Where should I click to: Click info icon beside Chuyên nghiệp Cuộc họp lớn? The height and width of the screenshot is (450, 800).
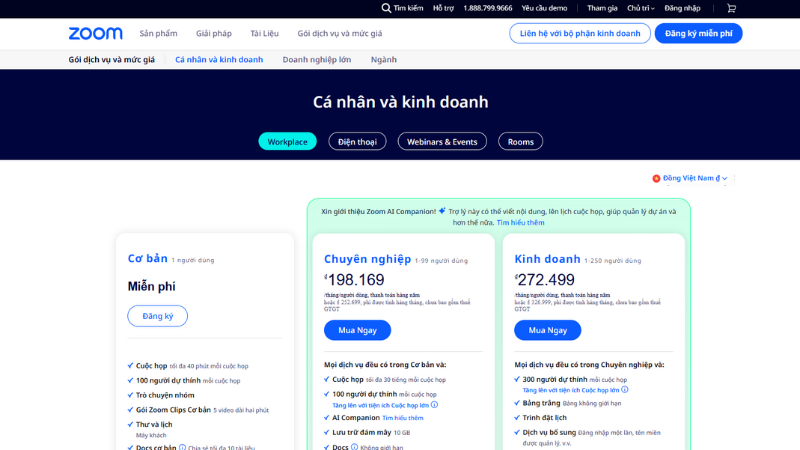434,405
